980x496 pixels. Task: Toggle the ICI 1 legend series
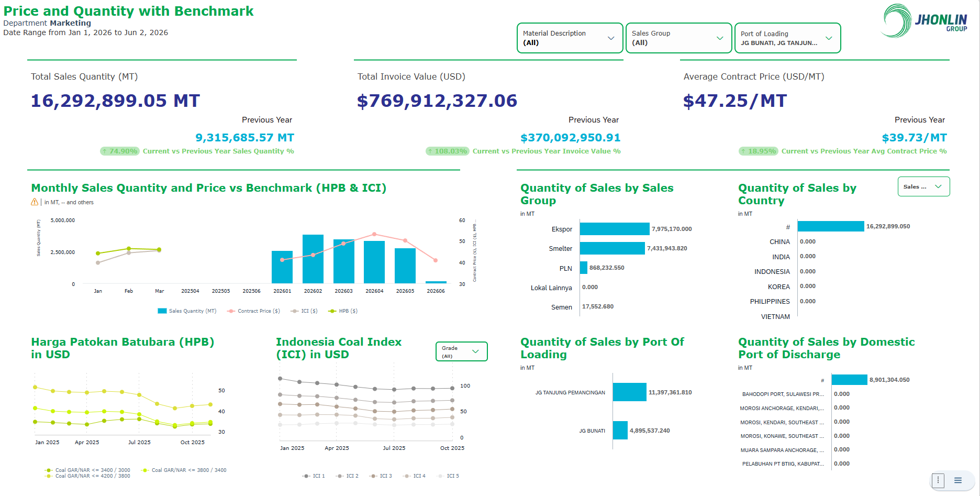314,476
